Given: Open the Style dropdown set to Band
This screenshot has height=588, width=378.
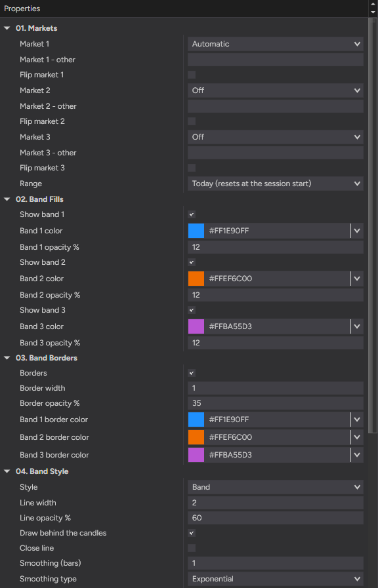Looking at the screenshot, I should coord(275,487).
